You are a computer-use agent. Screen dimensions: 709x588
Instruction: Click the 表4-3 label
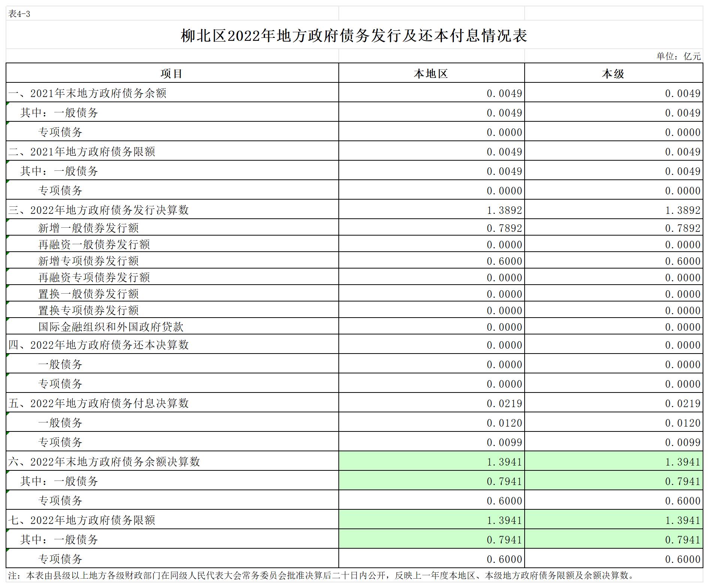point(19,14)
